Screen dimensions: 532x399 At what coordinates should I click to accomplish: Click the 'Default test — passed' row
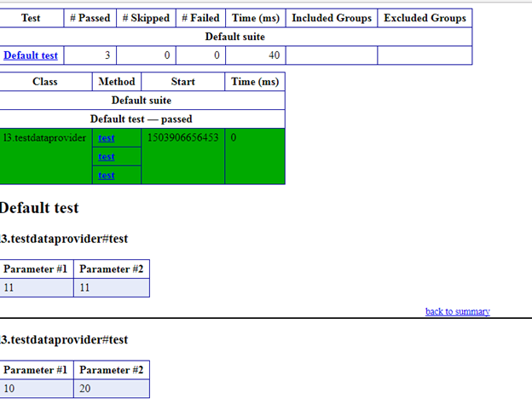[x=142, y=119]
